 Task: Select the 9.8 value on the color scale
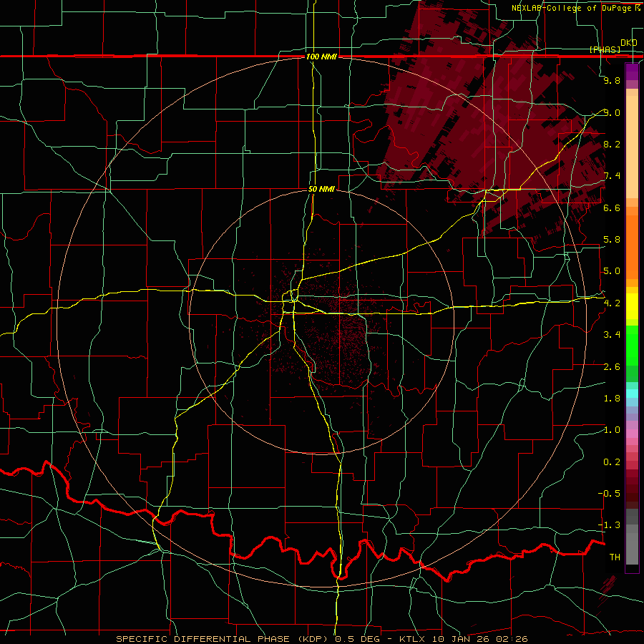pos(612,80)
